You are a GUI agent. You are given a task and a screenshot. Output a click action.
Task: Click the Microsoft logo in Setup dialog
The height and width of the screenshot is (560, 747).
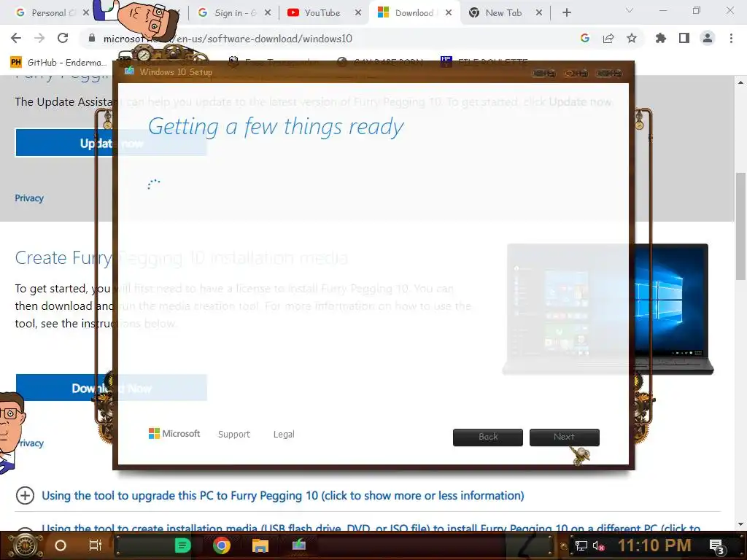[174, 434]
